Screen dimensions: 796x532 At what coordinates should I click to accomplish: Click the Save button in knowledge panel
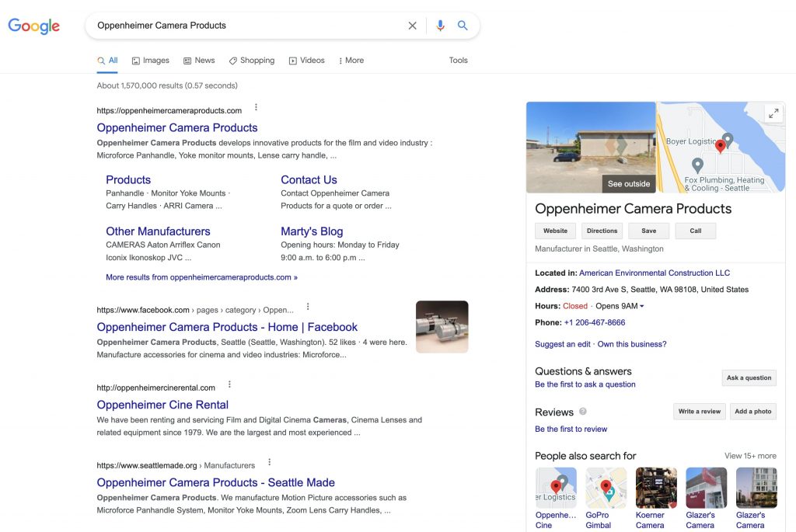point(649,231)
